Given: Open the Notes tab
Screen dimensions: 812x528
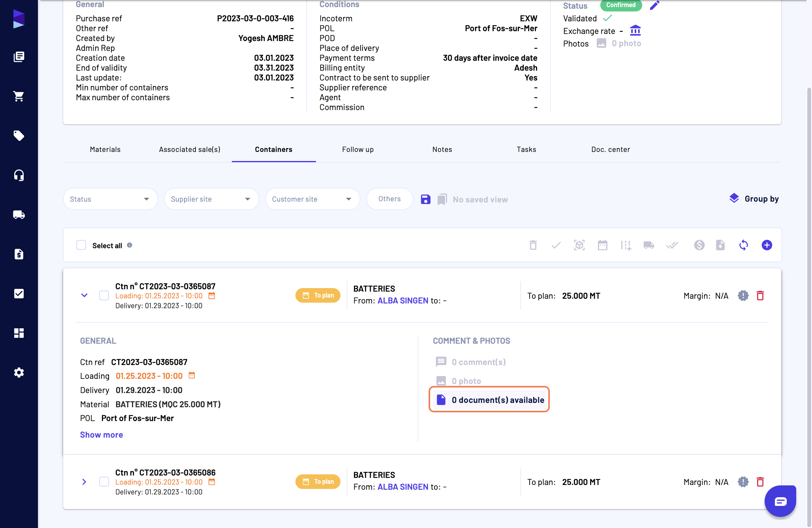Looking at the screenshot, I should [x=442, y=149].
